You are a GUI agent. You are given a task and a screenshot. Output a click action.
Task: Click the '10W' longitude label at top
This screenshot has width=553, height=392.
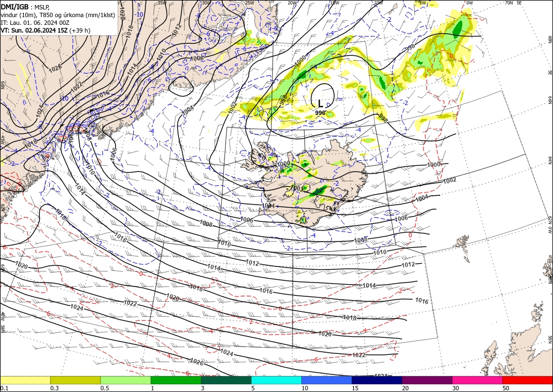(x=378, y=3)
